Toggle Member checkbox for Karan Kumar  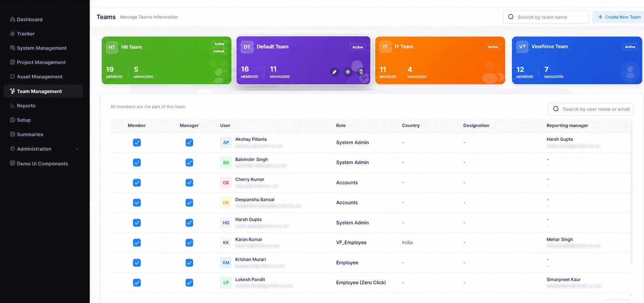pos(137,242)
